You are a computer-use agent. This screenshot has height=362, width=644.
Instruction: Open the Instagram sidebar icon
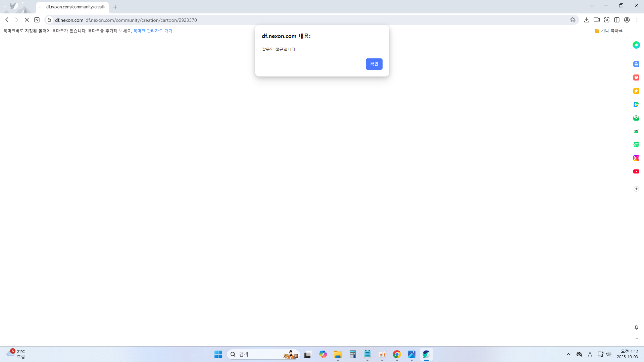tap(636, 158)
